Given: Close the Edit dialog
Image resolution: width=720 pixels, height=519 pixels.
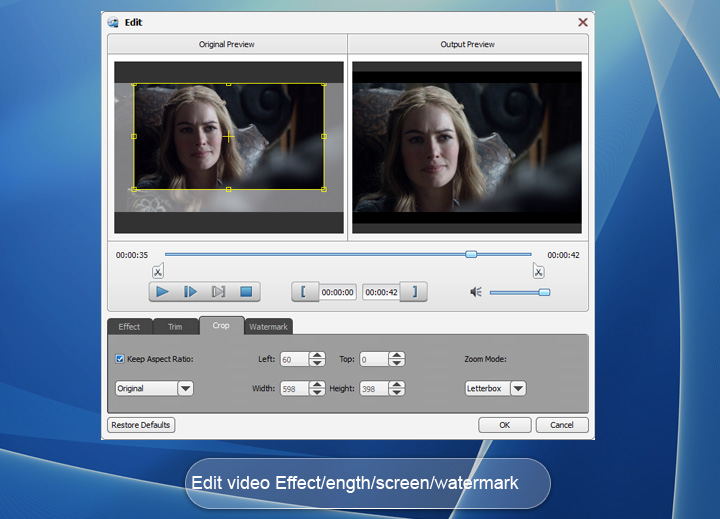Looking at the screenshot, I should (x=583, y=22).
